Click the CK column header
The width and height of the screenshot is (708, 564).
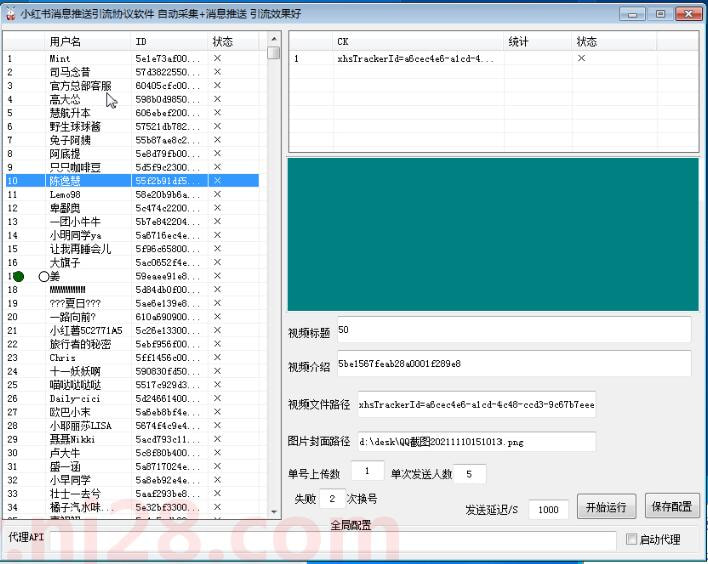pyautogui.click(x=418, y=42)
